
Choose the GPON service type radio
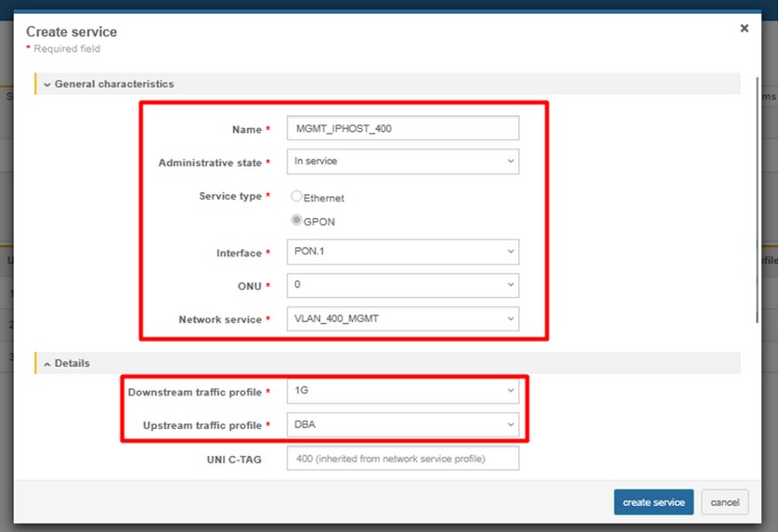[x=297, y=220]
